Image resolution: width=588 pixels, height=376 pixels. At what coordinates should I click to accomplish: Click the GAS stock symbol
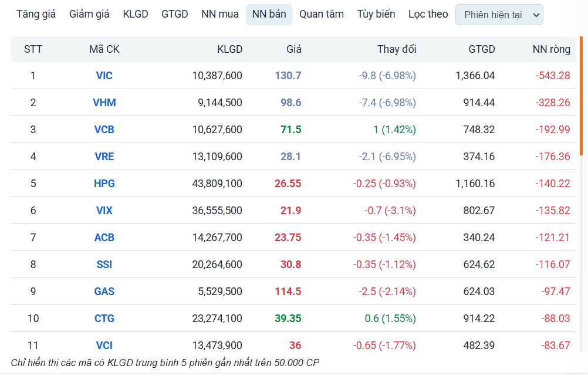point(104,292)
